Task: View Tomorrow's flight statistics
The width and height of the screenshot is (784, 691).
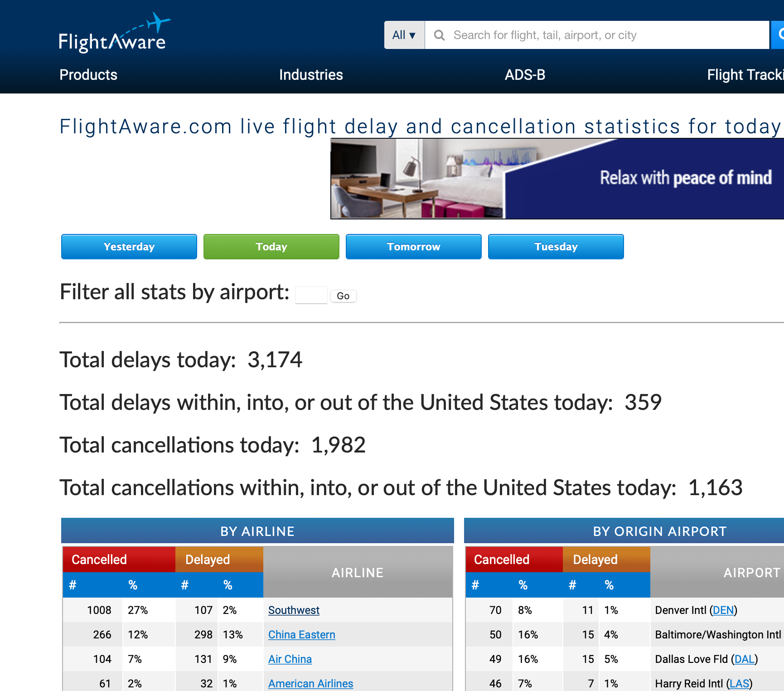Action: pyautogui.click(x=413, y=247)
